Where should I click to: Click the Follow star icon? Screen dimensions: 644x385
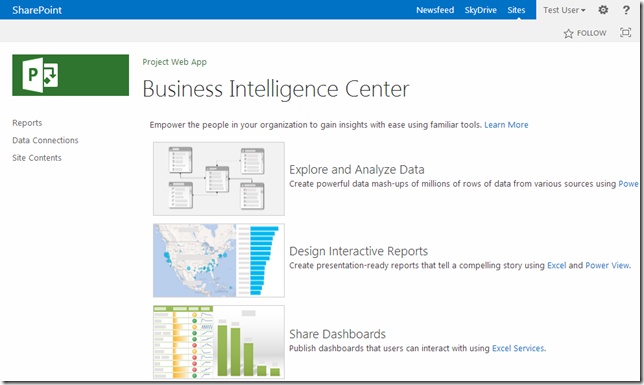pos(568,33)
